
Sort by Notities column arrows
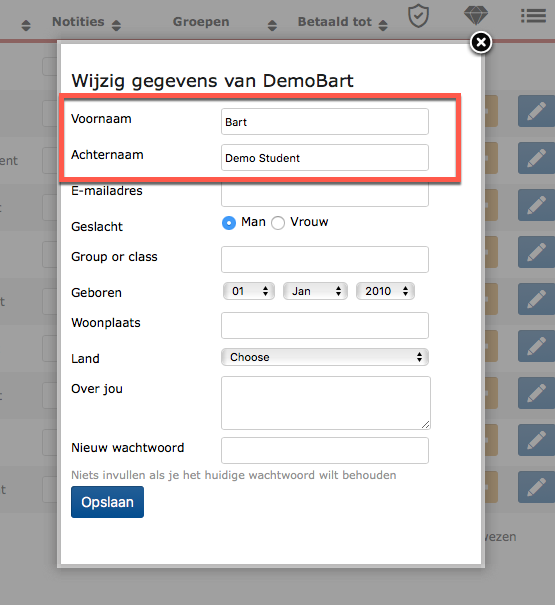point(116,25)
